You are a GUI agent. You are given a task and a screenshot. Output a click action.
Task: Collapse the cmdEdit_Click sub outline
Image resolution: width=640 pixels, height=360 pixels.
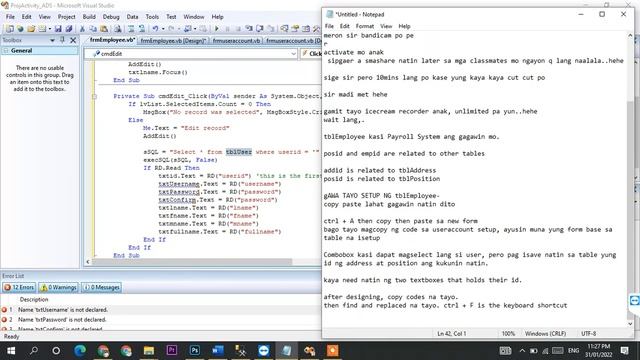pos(94,96)
